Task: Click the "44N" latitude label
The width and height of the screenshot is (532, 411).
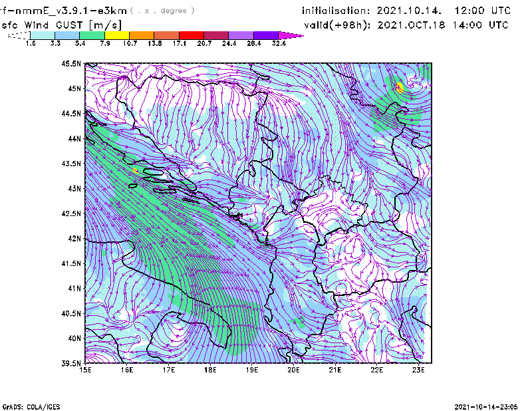Action: [x=74, y=138]
